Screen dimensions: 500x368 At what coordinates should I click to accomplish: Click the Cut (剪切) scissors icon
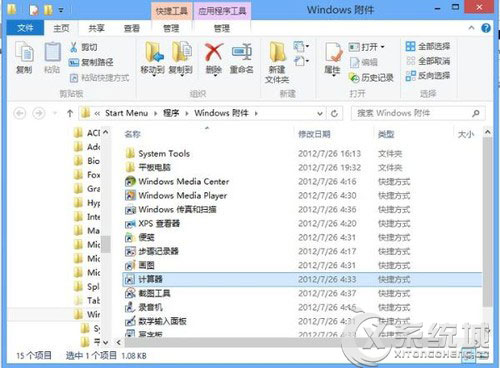tap(73, 47)
